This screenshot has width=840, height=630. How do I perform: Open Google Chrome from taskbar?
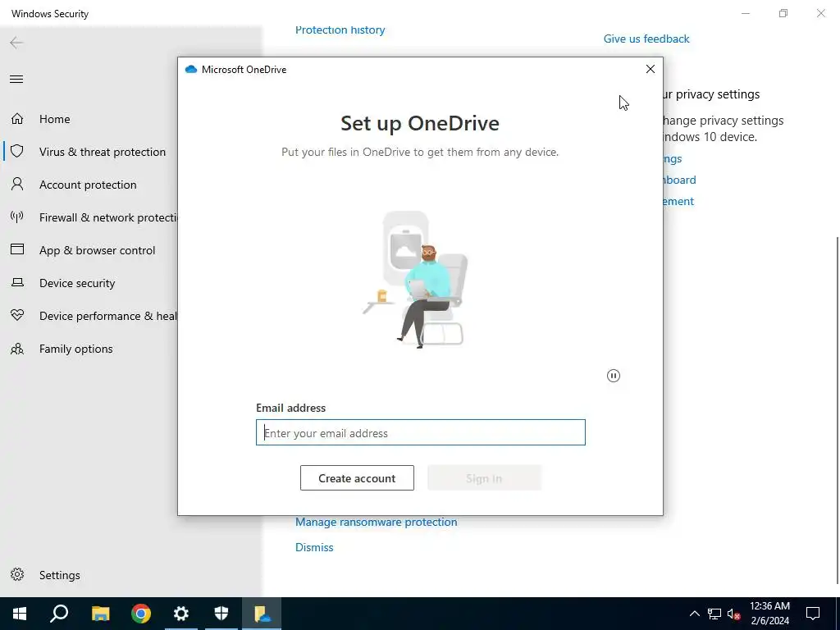(141, 614)
